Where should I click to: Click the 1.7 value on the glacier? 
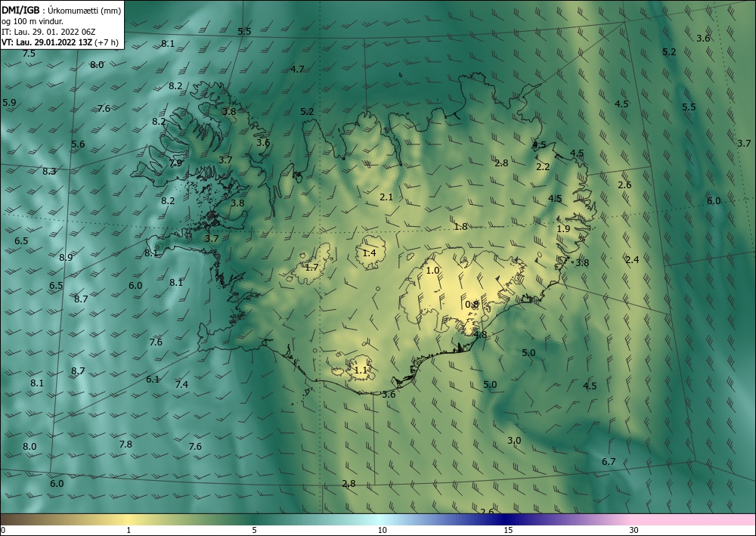312,267
